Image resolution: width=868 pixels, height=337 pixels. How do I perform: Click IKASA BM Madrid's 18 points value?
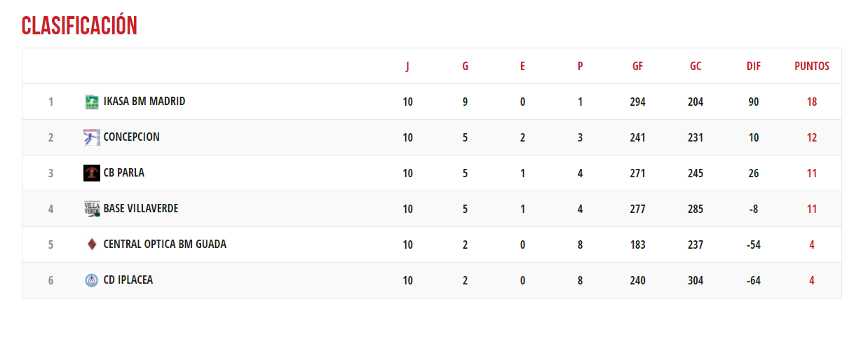pos(812,102)
